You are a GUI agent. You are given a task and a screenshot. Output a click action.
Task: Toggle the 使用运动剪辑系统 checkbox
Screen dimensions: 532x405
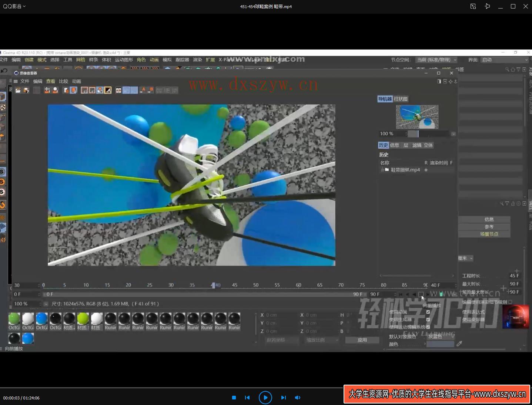click(x=428, y=327)
